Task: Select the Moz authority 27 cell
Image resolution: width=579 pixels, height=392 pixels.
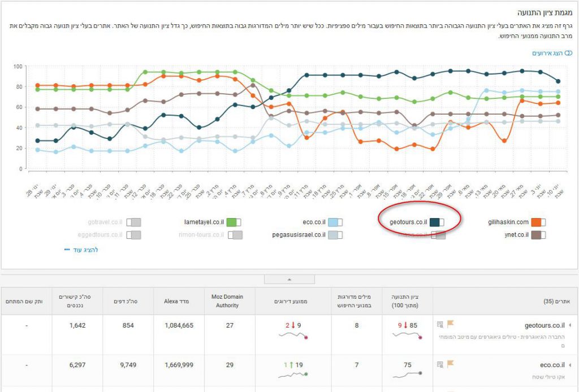Action: pos(230,325)
